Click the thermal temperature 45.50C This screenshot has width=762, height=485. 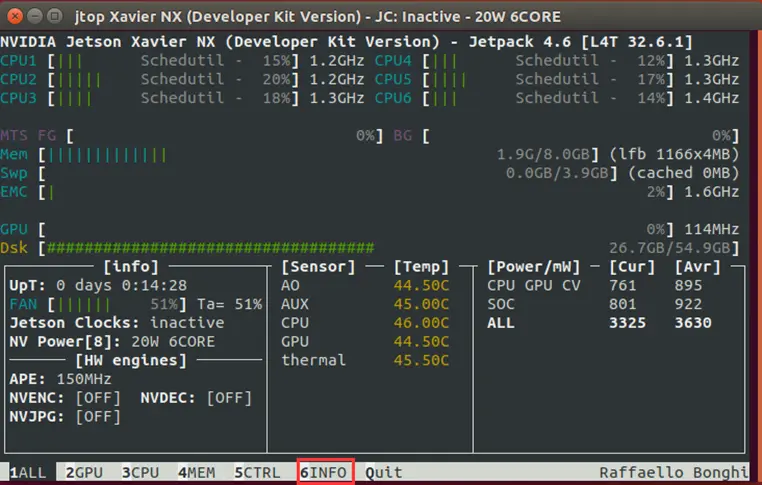tap(421, 361)
